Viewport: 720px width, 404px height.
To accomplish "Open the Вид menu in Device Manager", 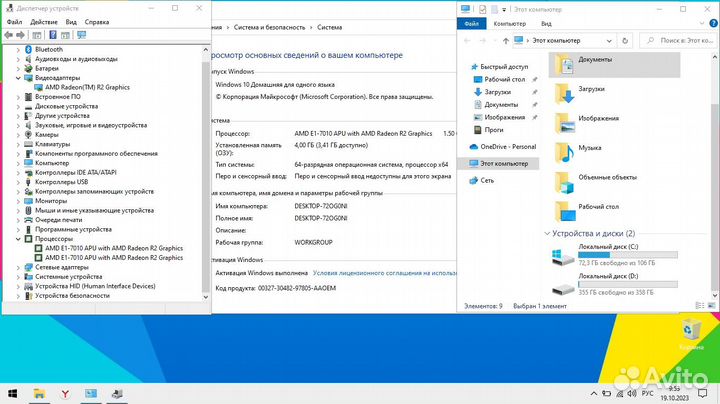I will click(x=71, y=22).
